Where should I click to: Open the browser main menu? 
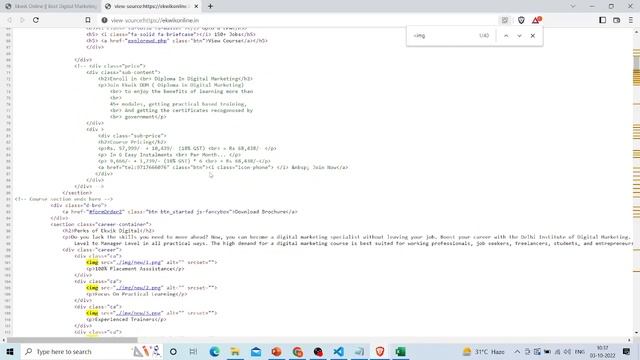pos(631,20)
